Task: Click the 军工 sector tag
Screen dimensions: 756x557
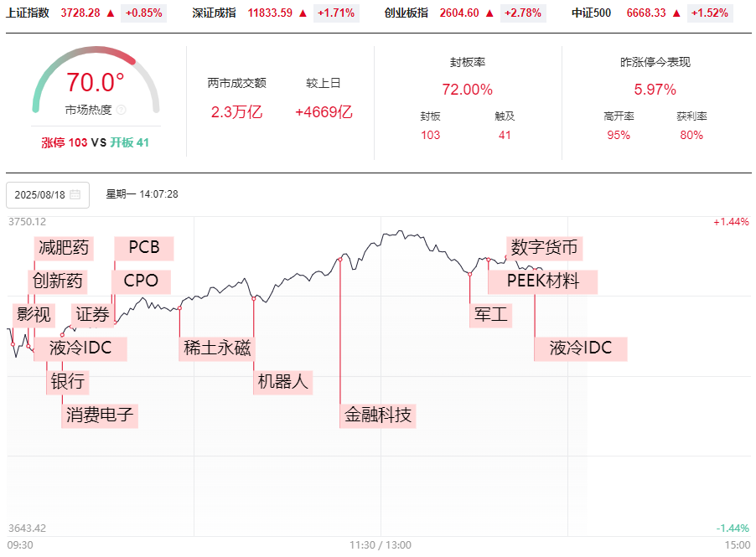Action: click(x=492, y=315)
